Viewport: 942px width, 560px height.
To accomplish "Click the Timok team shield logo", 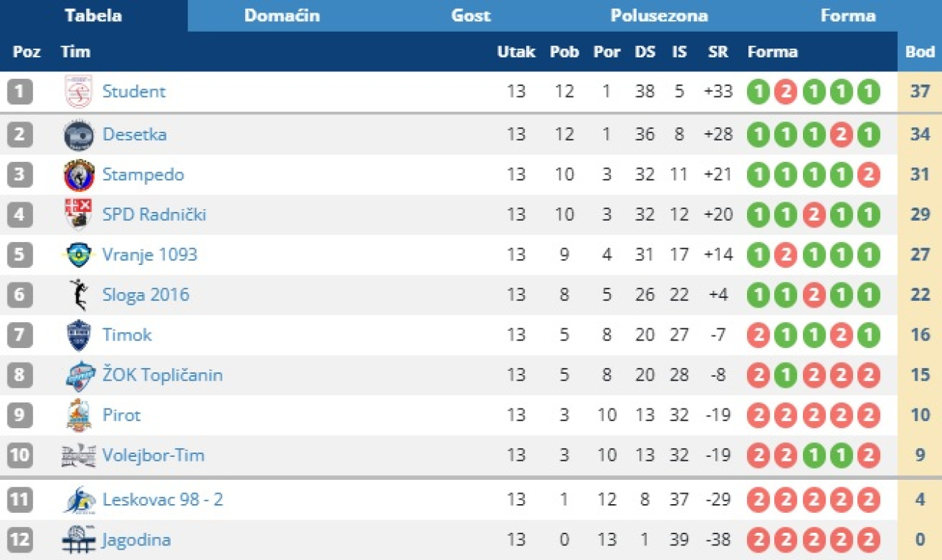I will coord(78,336).
